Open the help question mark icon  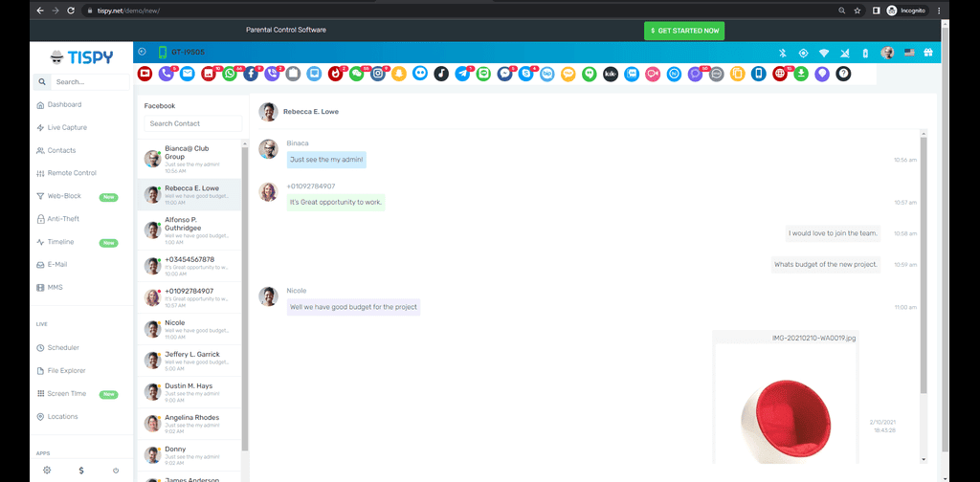tap(843, 74)
